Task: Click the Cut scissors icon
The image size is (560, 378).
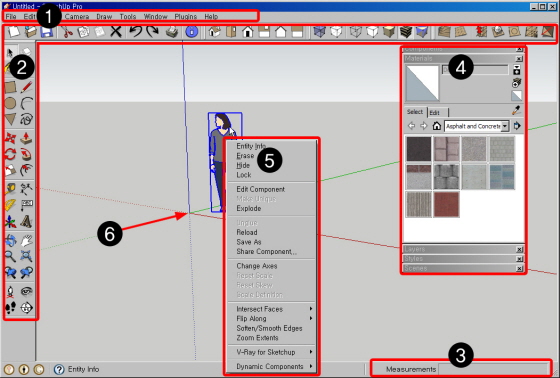Action: (66, 31)
